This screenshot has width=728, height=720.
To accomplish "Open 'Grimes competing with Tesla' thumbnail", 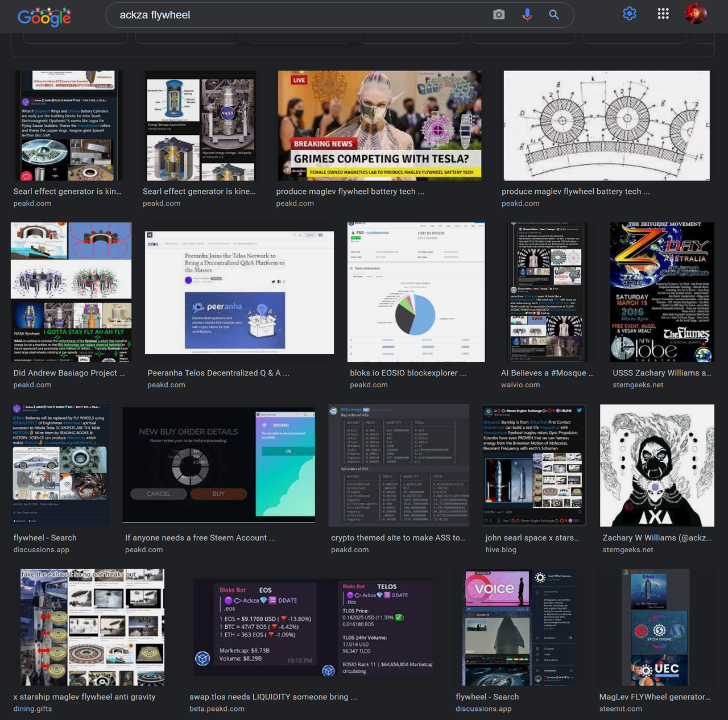I will pyautogui.click(x=379, y=126).
